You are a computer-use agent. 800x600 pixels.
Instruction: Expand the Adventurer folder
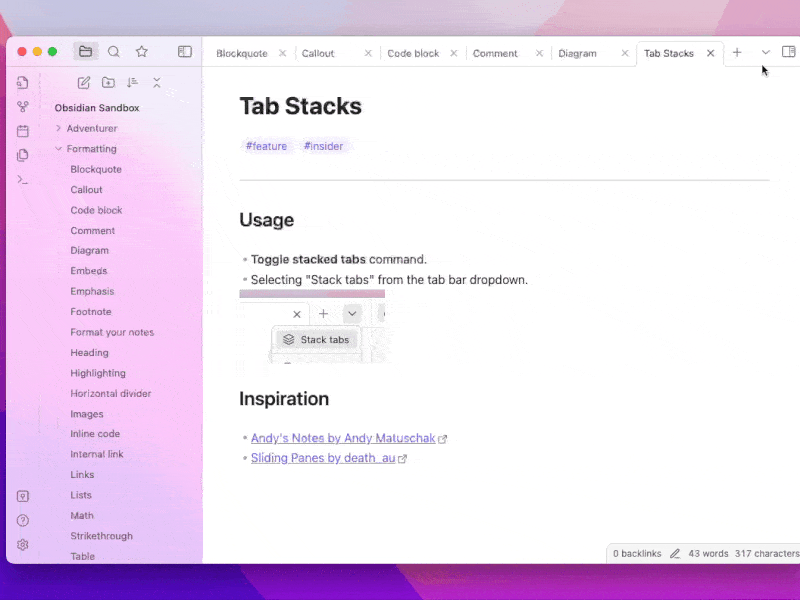(x=91, y=129)
